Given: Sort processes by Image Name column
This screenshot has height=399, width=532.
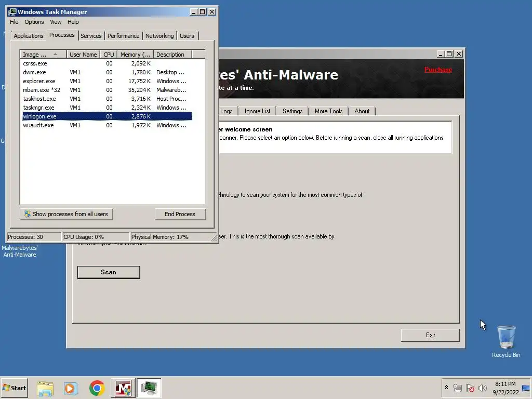Looking at the screenshot, I should click(x=43, y=55).
